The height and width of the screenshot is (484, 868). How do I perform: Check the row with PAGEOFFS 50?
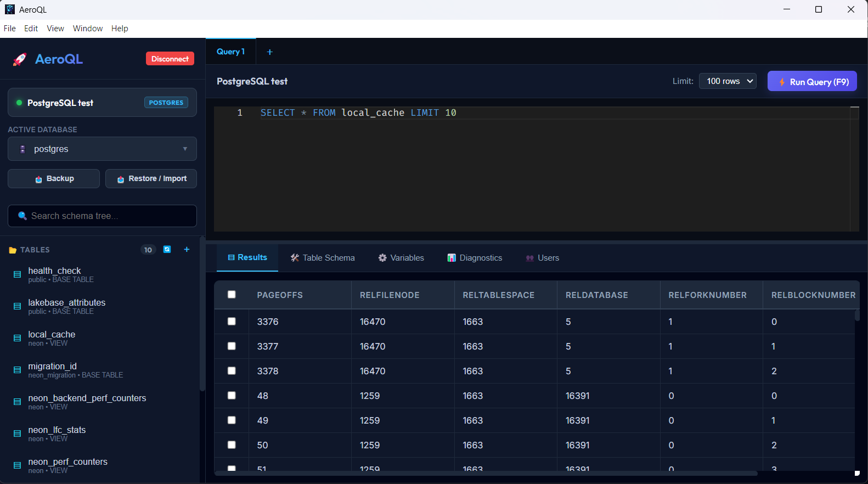tap(232, 445)
